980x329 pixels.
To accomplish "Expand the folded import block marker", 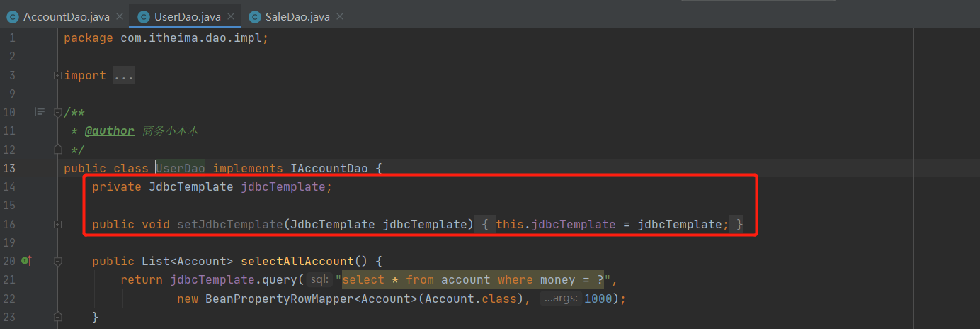I will (x=58, y=75).
